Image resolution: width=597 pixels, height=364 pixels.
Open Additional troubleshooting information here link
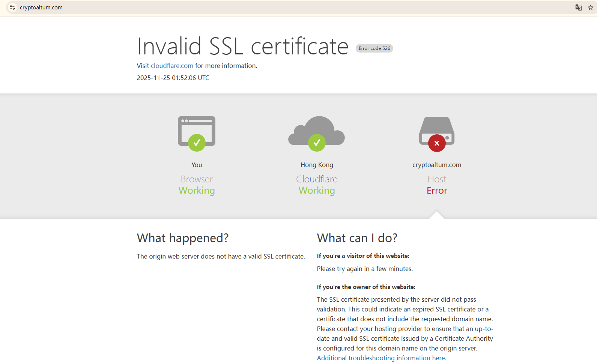[x=382, y=358]
